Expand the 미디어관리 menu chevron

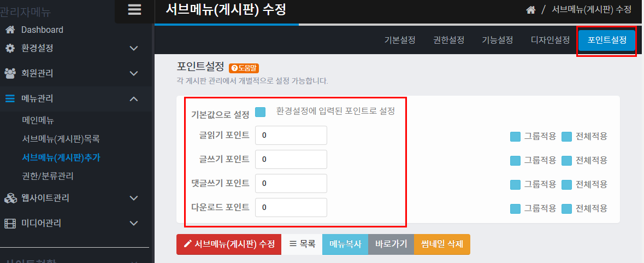coord(134,223)
